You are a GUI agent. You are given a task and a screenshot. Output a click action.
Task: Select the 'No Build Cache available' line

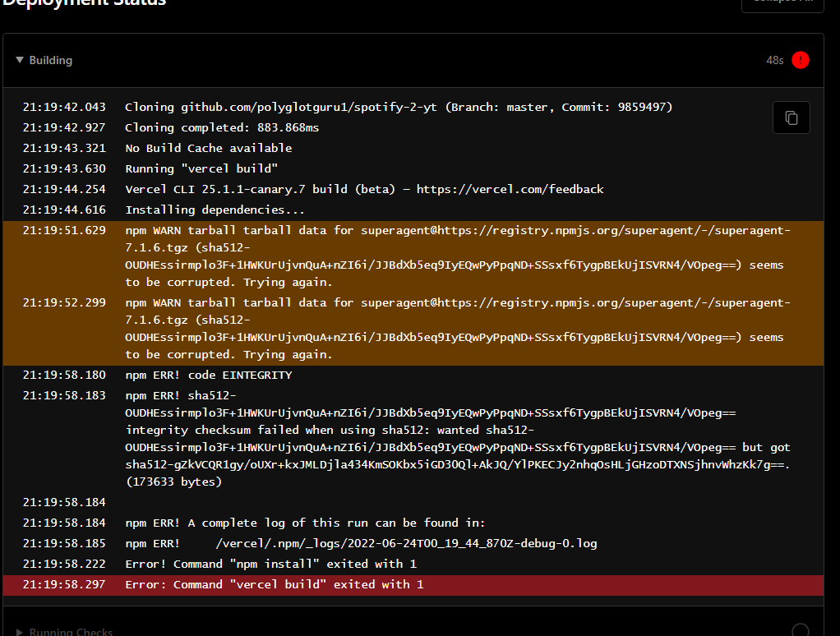pyautogui.click(x=209, y=148)
